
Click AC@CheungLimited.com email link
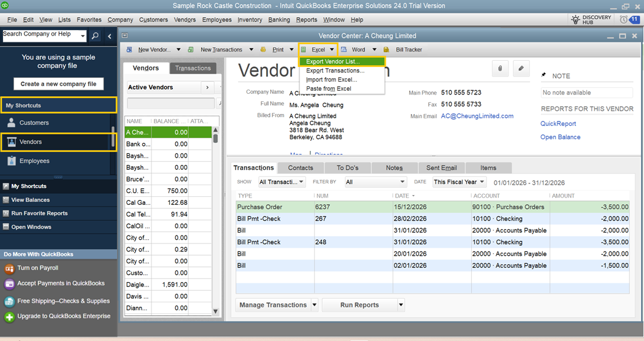[477, 117]
